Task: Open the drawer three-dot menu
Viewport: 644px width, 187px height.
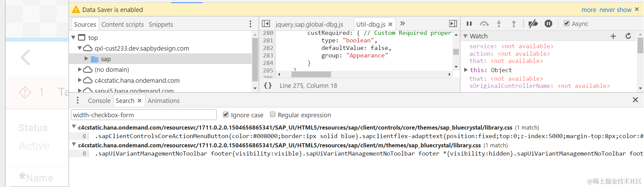Action: [77, 100]
